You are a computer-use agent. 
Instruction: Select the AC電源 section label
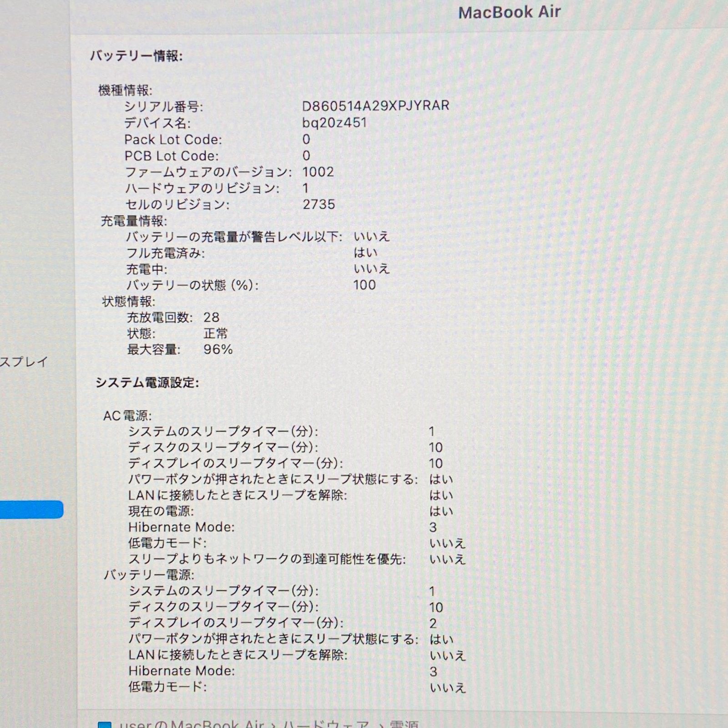point(127,416)
